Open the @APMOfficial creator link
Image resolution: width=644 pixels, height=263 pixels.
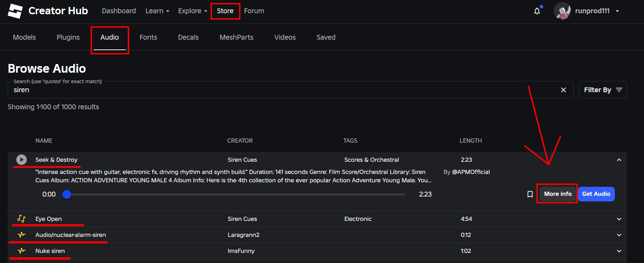tap(471, 172)
